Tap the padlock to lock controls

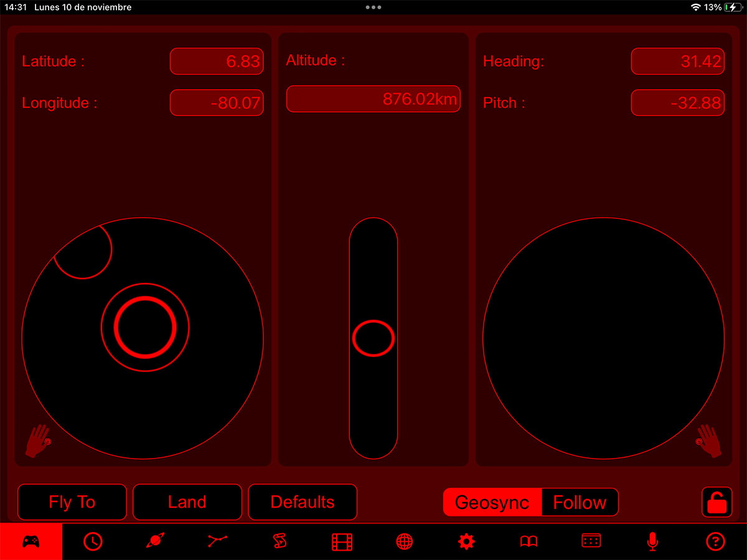pyautogui.click(x=715, y=502)
